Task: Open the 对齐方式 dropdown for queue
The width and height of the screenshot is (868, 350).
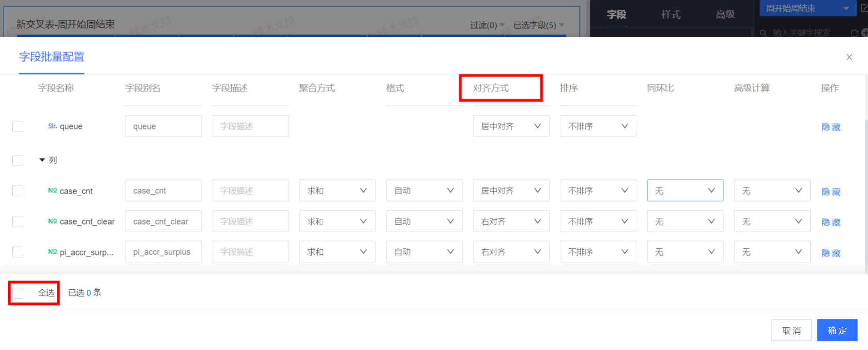Action: click(511, 126)
